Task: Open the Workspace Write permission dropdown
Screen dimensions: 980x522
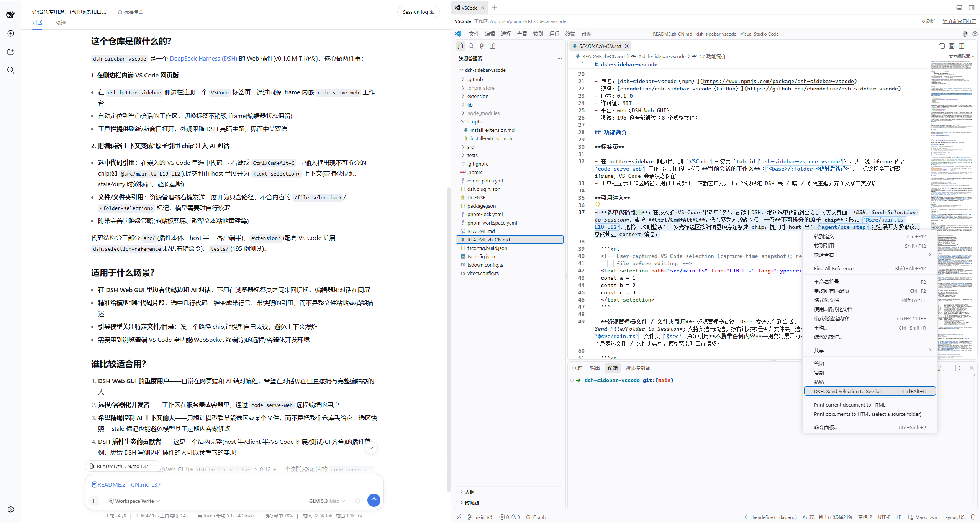Action: [134, 501]
